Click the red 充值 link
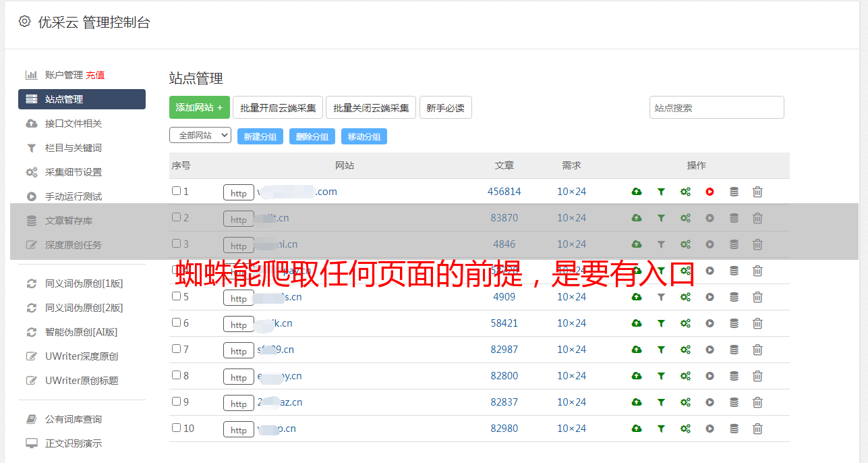 point(95,75)
